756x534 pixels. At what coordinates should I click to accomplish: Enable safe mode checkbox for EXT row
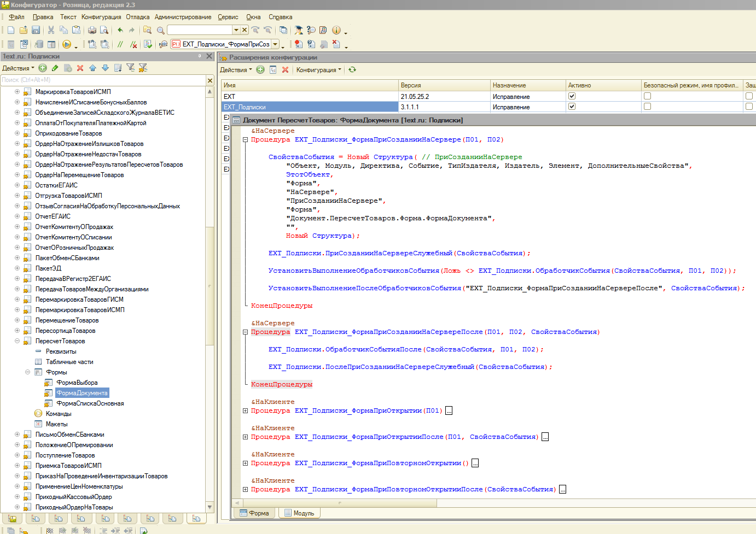pyautogui.click(x=647, y=96)
